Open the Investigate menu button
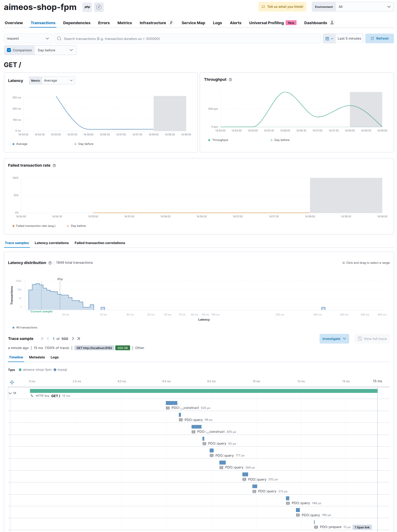Screen dimensions: 397x532 (x=334, y=339)
